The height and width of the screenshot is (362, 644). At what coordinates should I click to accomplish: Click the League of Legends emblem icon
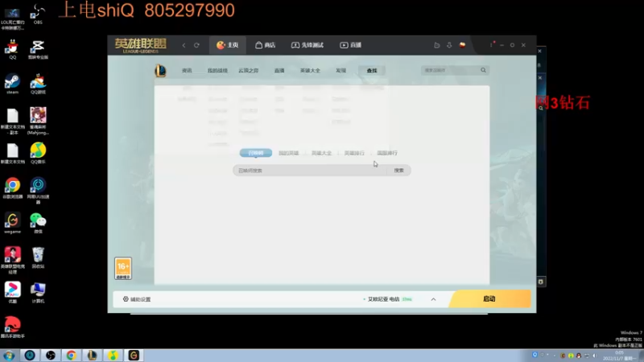point(160,71)
